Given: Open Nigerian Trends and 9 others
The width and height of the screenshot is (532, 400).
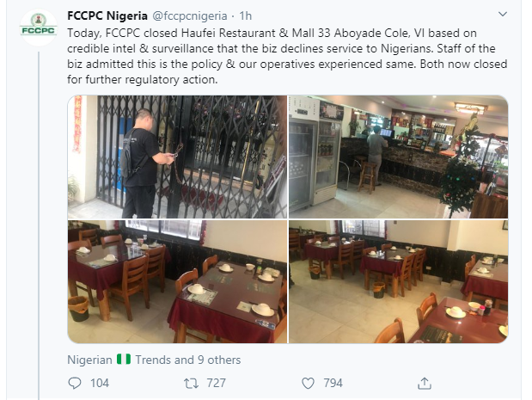Looking at the screenshot, I should [154, 360].
